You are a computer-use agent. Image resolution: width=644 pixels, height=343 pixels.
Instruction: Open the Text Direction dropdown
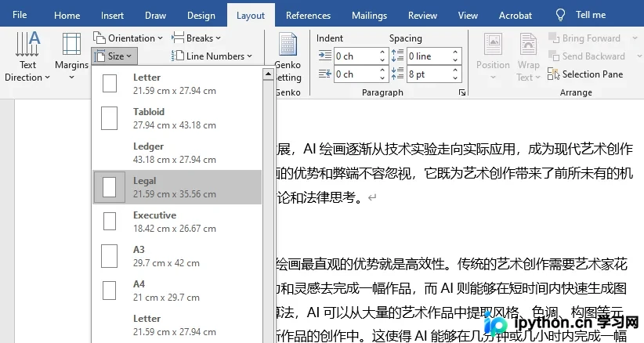[x=27, y=56]
